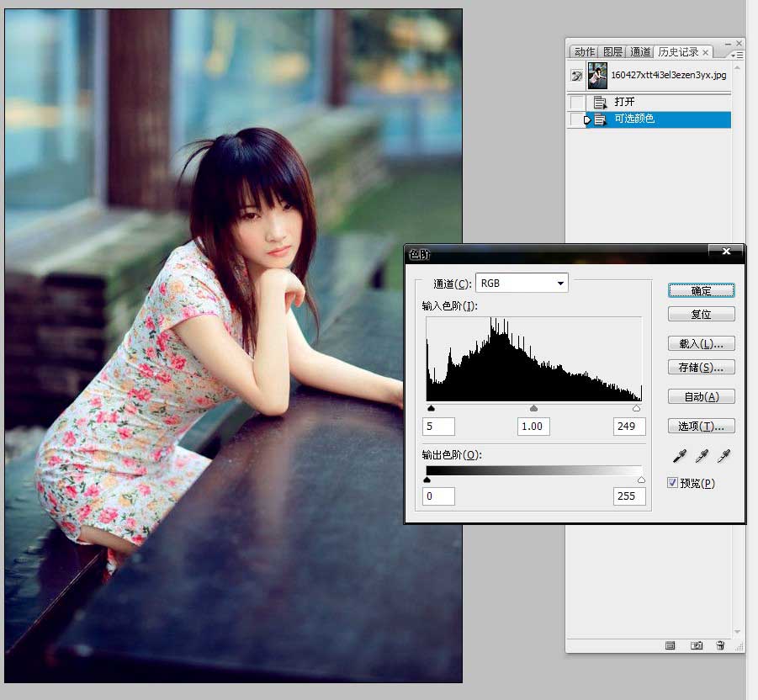758x700 pixels.
Task: Switch to the 通道 tab
Action: (640, 51)
